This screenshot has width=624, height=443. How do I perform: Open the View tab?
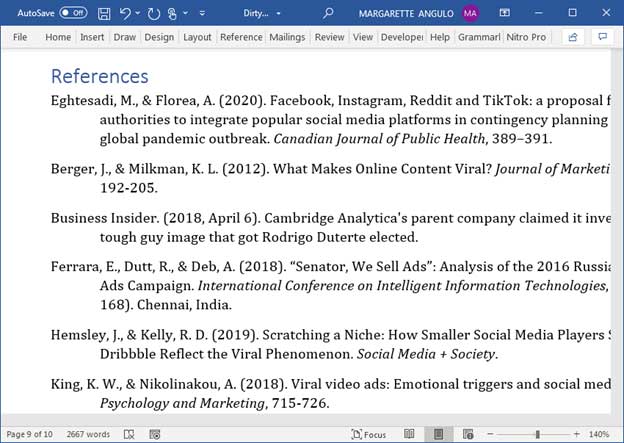coord(363,37)
